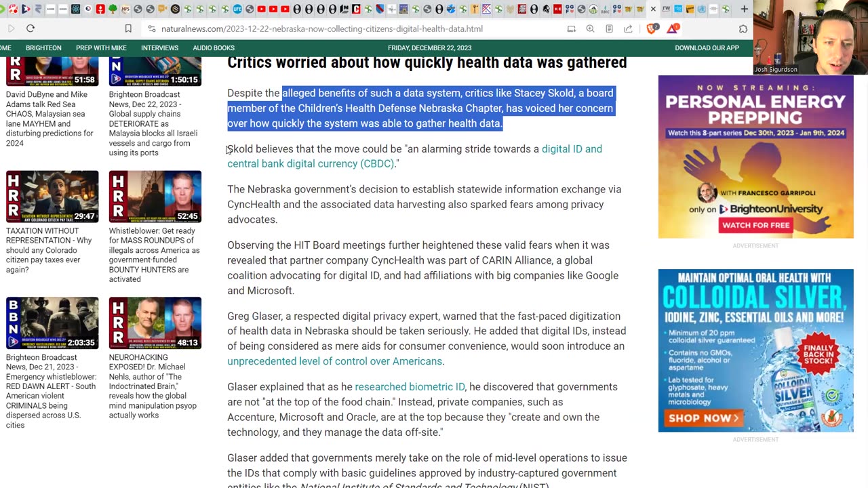Open the 48:13 Neurohacking video thumbnail
868x488 pixels.
[155, 323]
